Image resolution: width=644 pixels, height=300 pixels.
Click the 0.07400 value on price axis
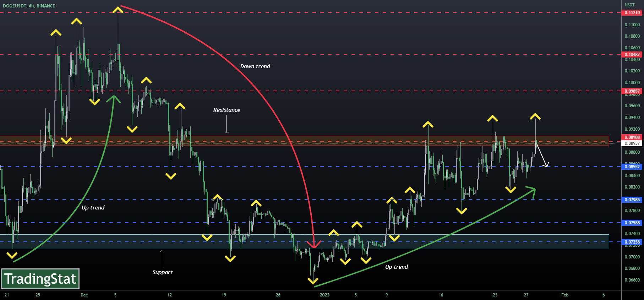(x=632, y=234)
